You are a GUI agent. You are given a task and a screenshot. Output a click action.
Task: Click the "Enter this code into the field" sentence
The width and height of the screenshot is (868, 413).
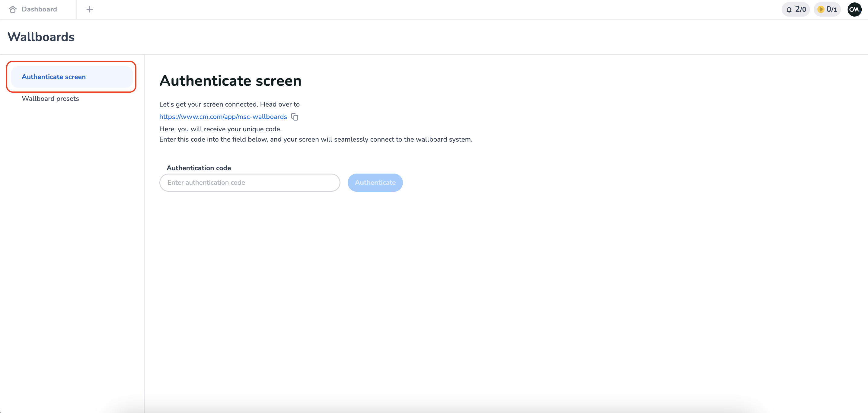tap(315, 139)
